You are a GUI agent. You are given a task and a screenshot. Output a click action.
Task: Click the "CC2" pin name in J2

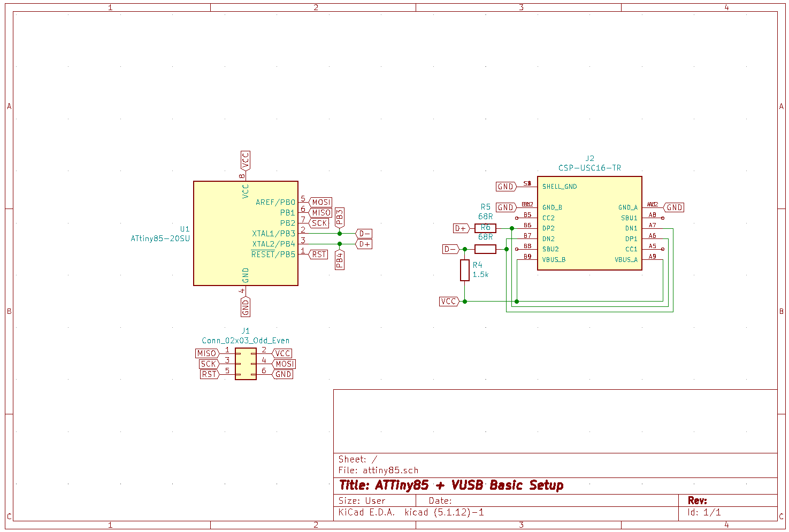pos(548,218)
